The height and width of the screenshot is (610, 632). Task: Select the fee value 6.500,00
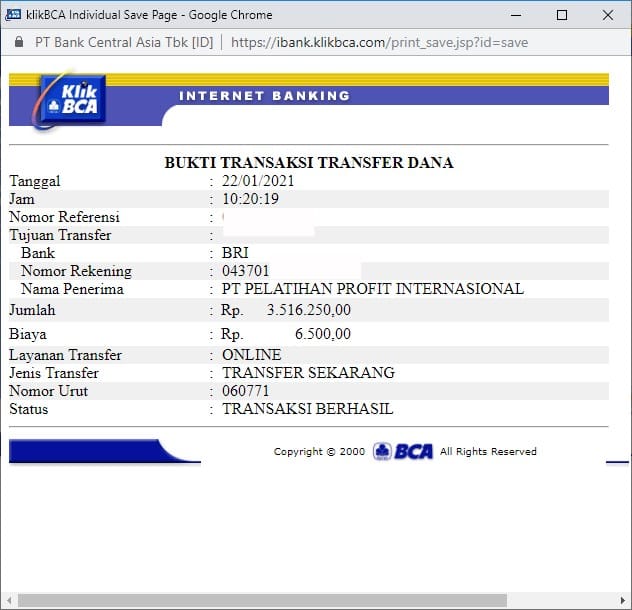(x=322, y=334)
